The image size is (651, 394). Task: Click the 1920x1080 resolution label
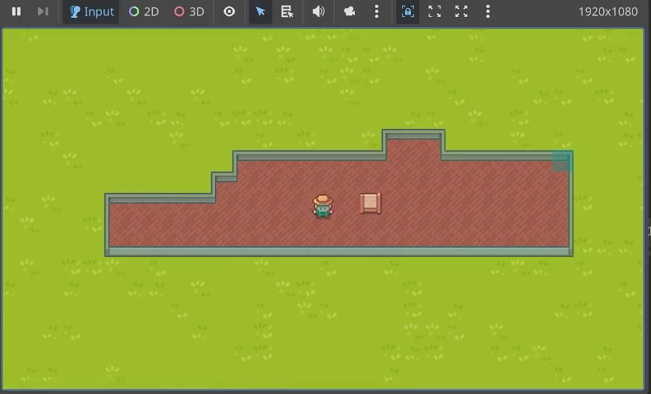pyautogui.click(x=608, y=12)
